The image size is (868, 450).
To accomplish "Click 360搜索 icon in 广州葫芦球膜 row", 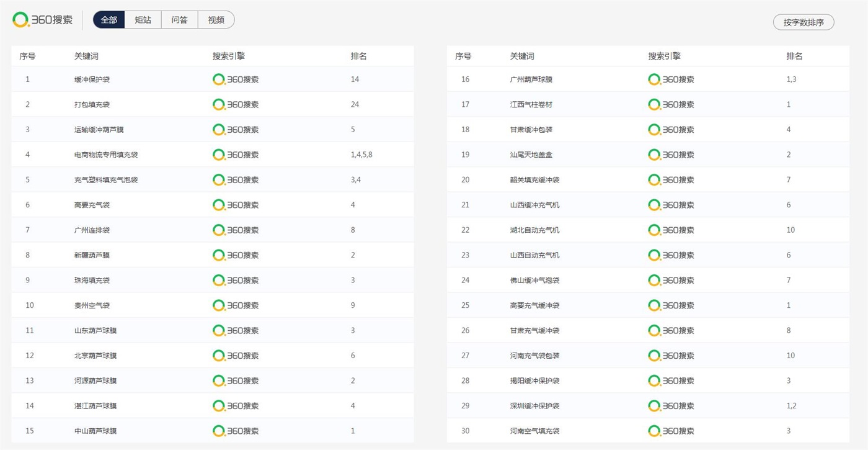I will tap(671, 79).
